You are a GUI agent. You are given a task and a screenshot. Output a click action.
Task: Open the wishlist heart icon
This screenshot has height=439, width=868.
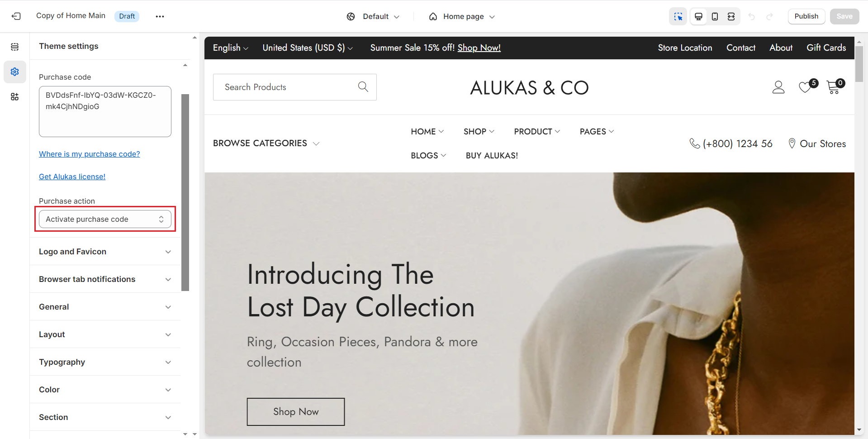(x=805, y=87)
